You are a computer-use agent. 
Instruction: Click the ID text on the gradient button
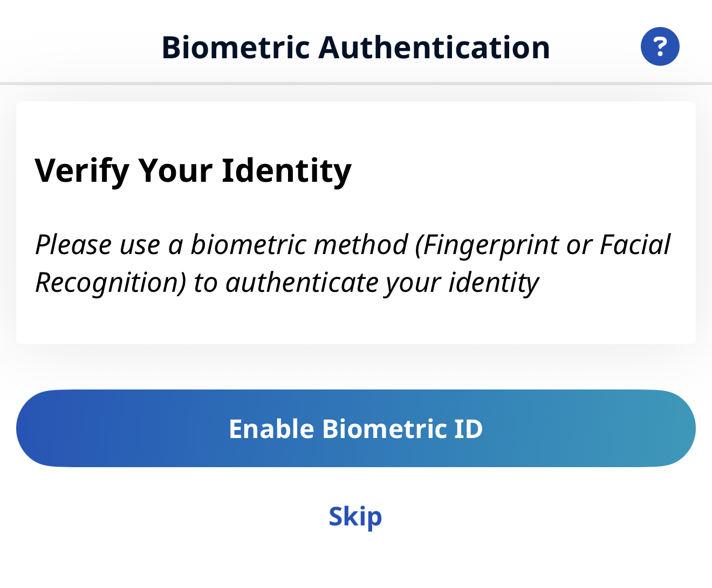[x=468, y=429]
